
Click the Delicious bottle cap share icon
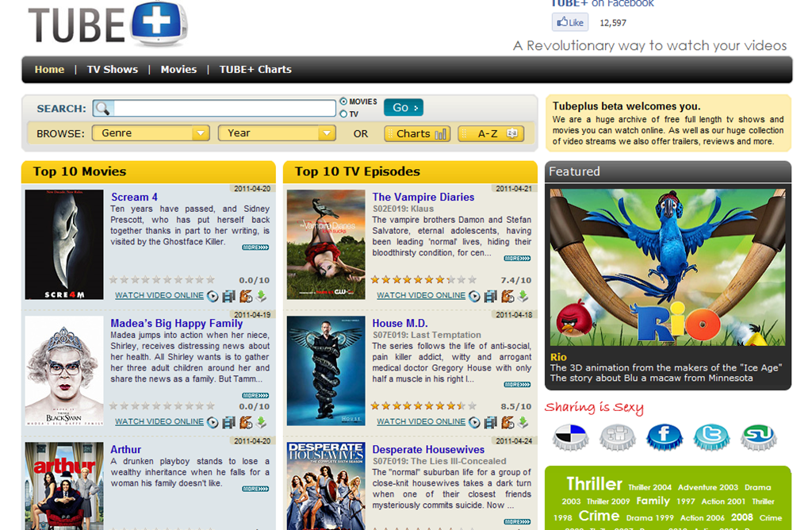pyautogui.click(x=570, y=436)
